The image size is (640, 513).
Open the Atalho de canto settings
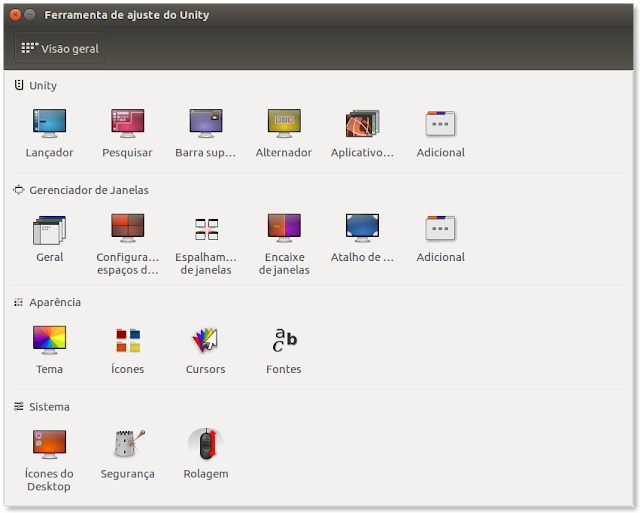pos(362,229)
